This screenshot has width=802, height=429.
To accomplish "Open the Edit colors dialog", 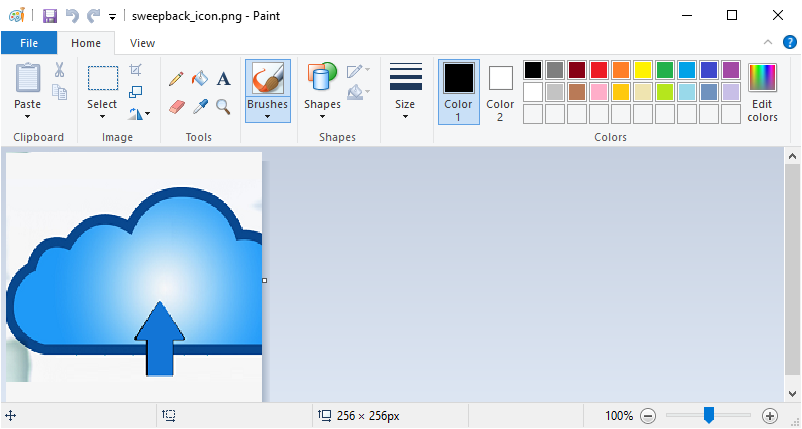I will pyautogui.click(x=762, y=93).
